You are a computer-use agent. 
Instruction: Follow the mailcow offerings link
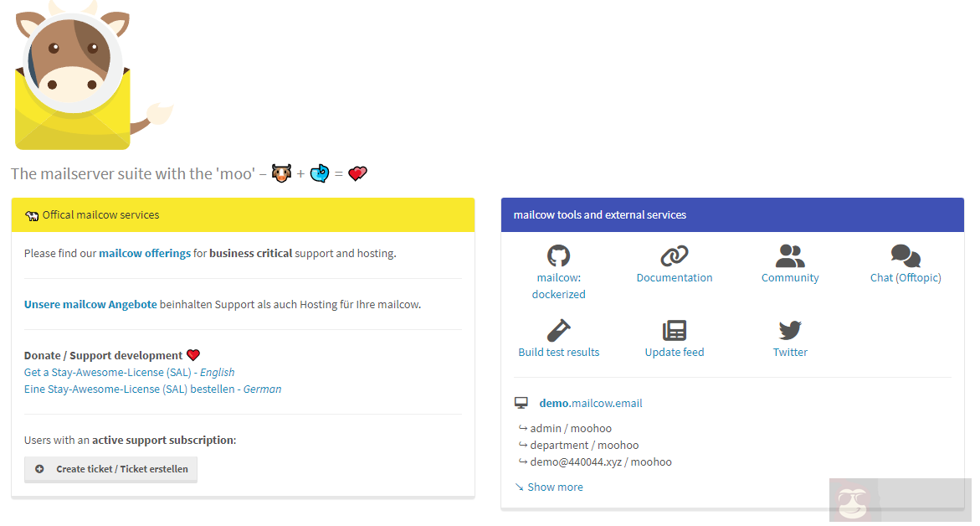tap(145, 253)
